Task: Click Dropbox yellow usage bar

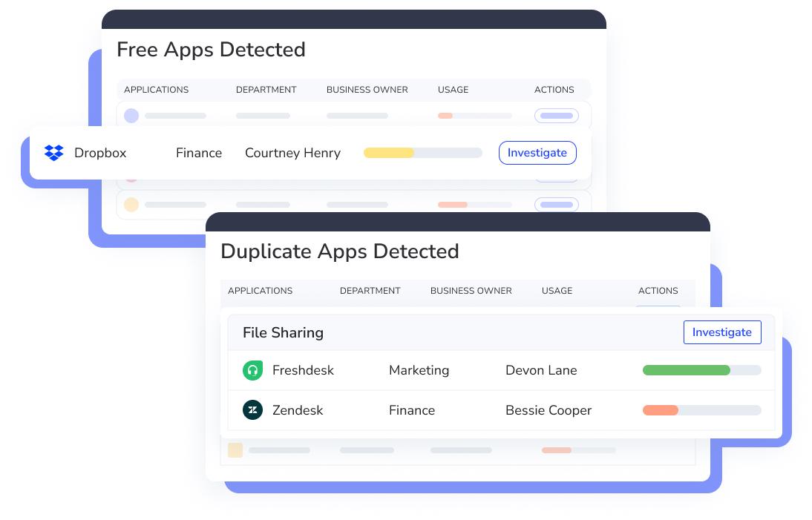Action: point(422,153)
